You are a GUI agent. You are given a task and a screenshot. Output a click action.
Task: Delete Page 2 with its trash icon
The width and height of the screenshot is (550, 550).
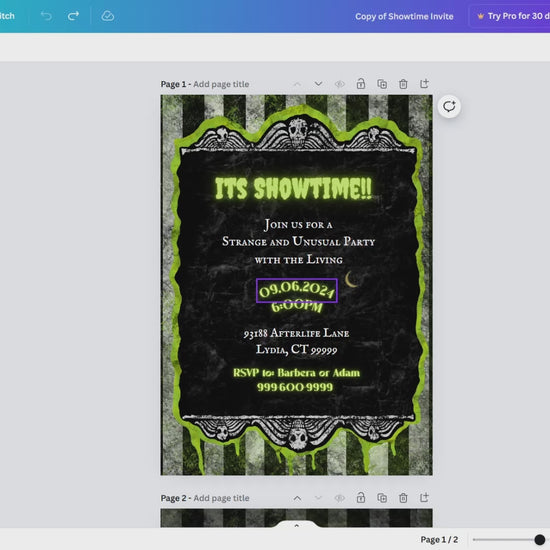(403, 498)
